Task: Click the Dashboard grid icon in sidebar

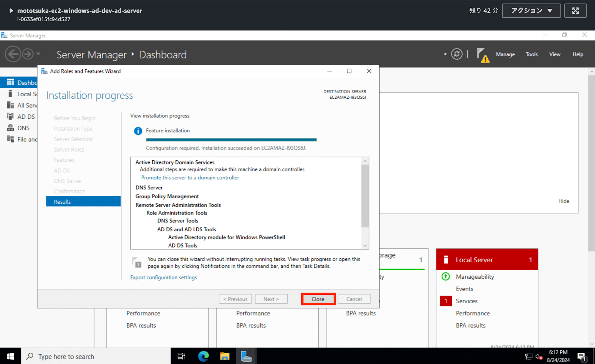Action: [x=10, y=82]
